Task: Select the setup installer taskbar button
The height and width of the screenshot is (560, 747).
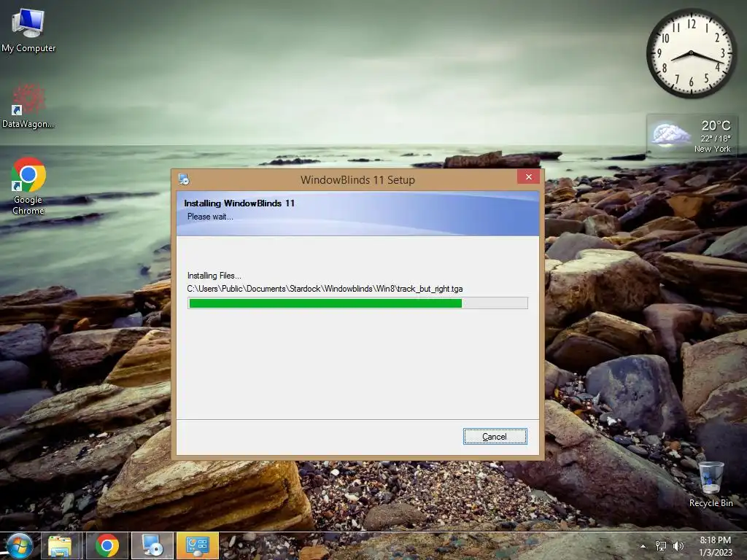Action: (152, 545)
